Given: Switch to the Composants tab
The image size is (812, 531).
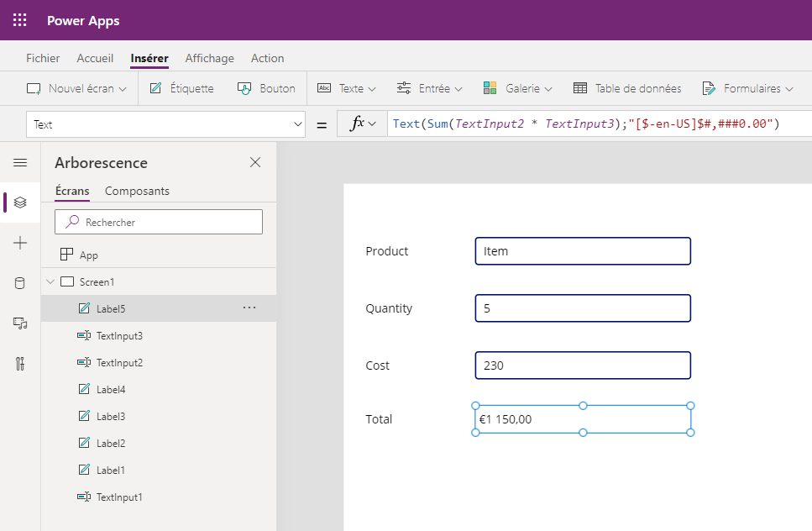Looking at the screenshot, I should click(x=137, y=191).
